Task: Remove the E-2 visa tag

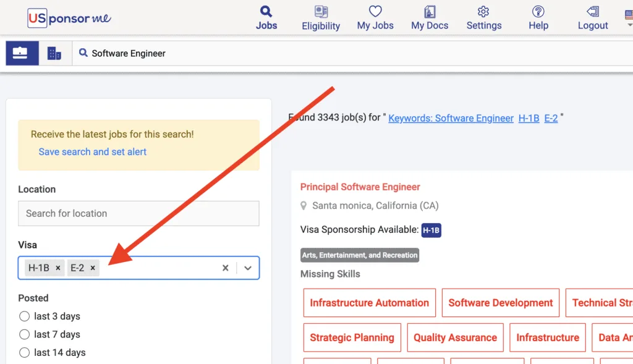Action: click(93, 268)
